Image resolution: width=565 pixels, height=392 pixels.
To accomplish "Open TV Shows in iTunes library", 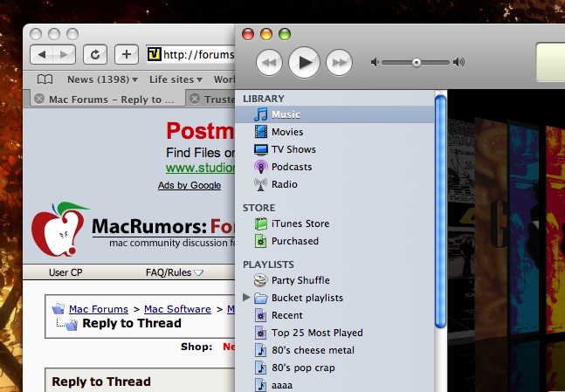I will point(334,149).
